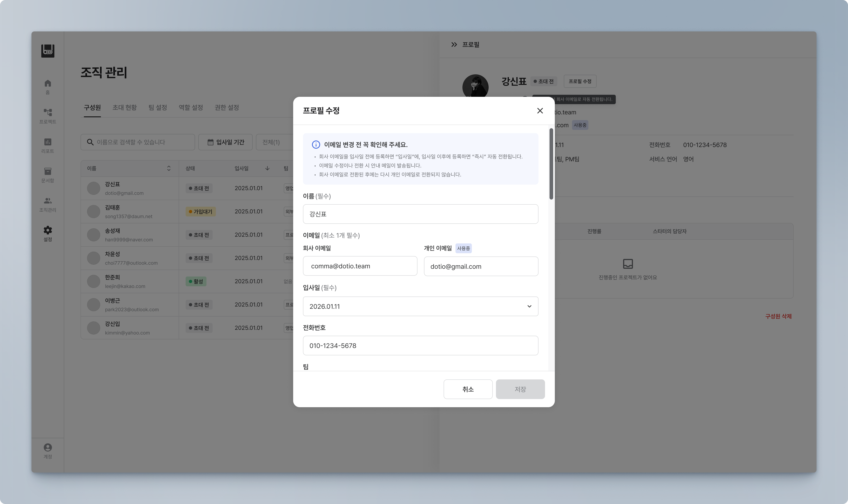This screenshot has width=848, height=504.
Task: Expand the join date dropdown
Action: pyautogui.click(x=529, y=306)
